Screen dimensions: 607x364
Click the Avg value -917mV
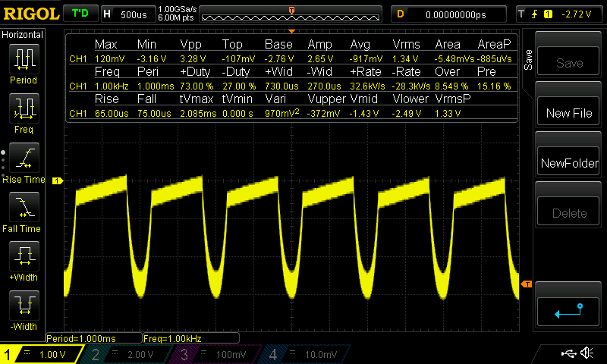[366, 59]
